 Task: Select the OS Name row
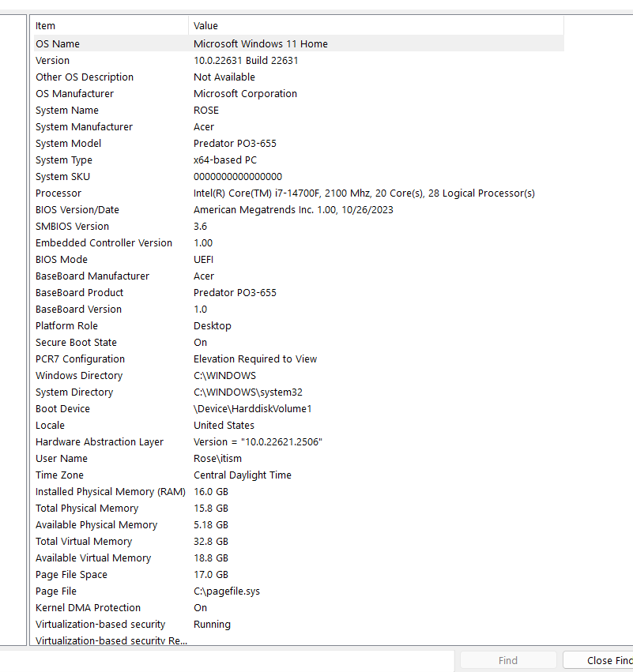click(x=299, y=43)
